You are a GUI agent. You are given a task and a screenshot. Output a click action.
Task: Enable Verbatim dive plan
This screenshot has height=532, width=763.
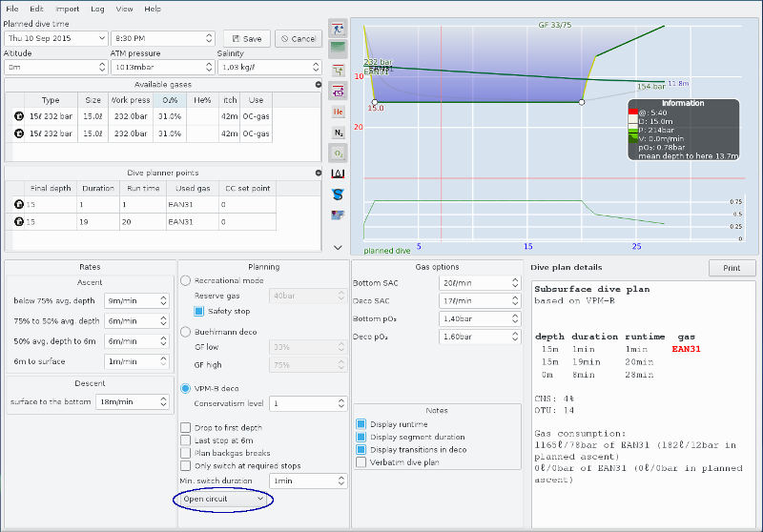(361, 462)
